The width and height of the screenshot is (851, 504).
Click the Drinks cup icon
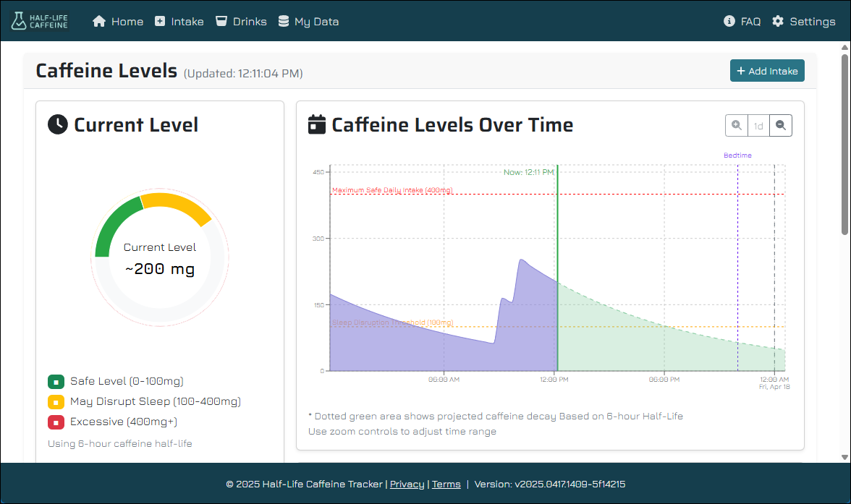pyautogui.click(x=221, y=22)
